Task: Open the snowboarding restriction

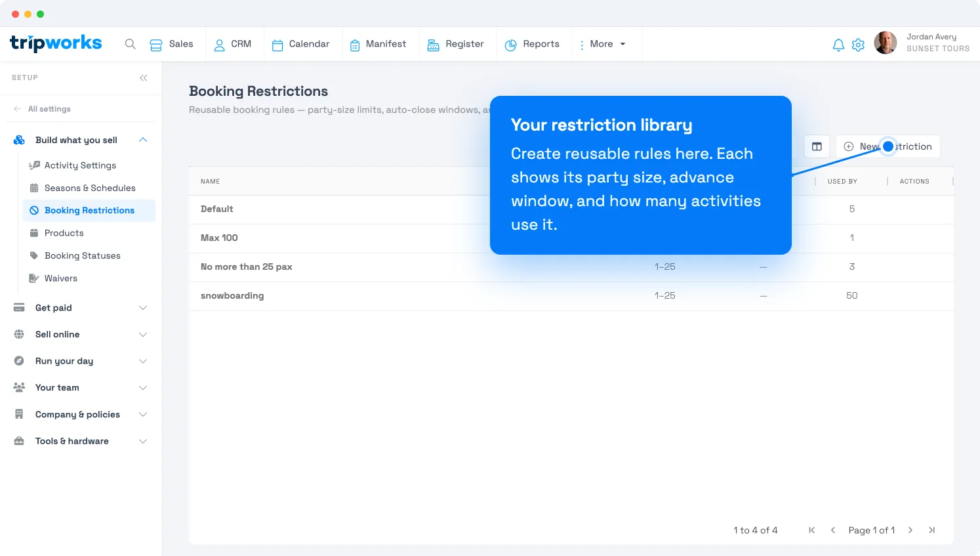Action: point(571,296)
